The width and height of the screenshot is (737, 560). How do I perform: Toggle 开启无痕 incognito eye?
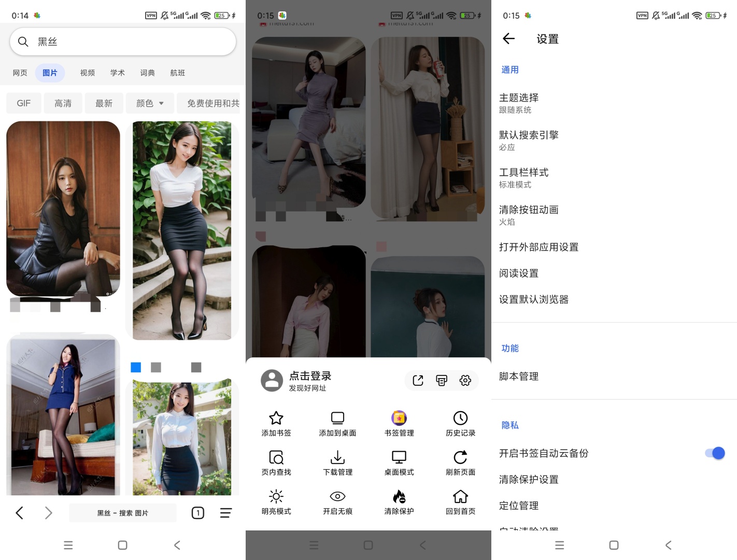[x=337, y=497]
